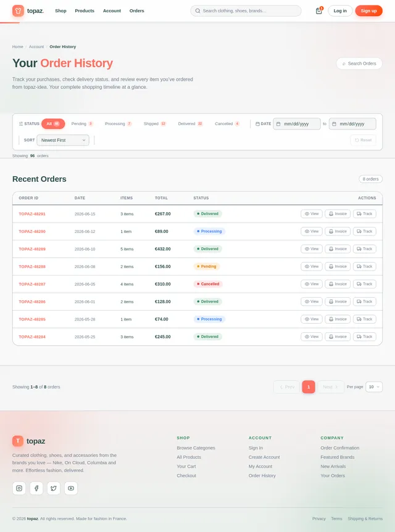395x532 pixels.
Task: Click the Prev pagination button
Action: (286, 387)
